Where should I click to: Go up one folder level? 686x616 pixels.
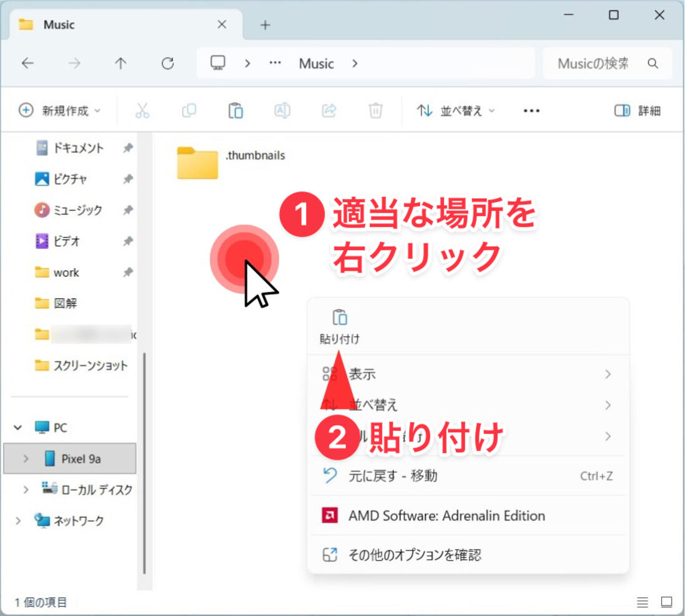click(x=121, y=64)
